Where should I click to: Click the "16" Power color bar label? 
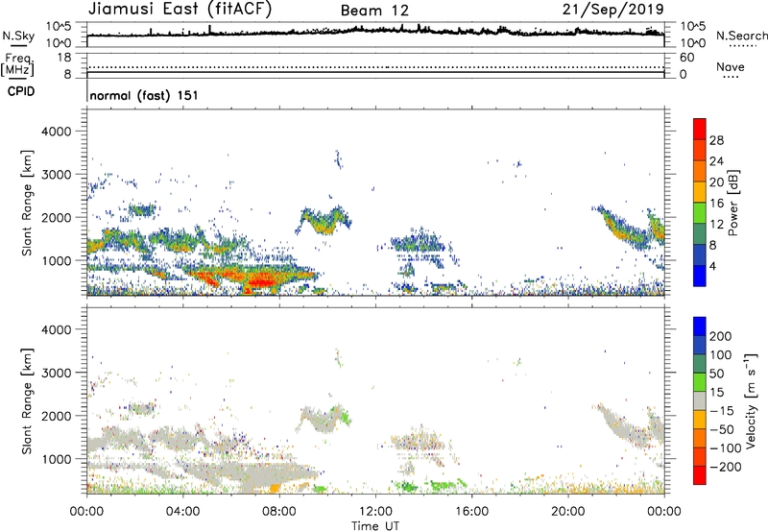716,204
